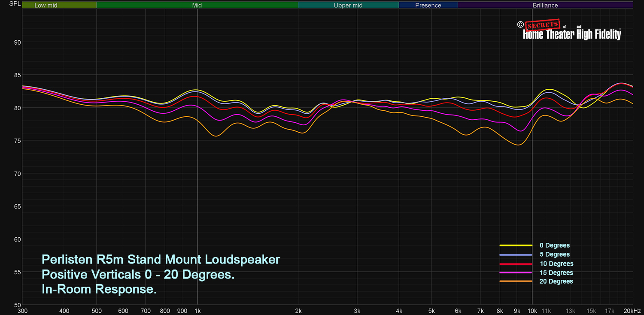Select the magenta 15 Degrees legend swatch
Viewport: 644px width, 315px height.
pyautogui.click(x=516, y=273)
